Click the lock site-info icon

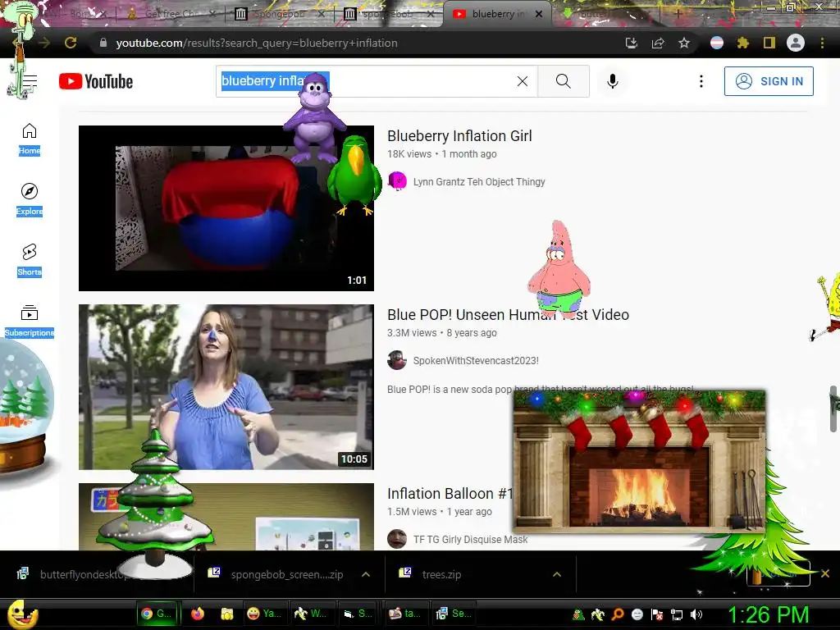coord(103,43)
